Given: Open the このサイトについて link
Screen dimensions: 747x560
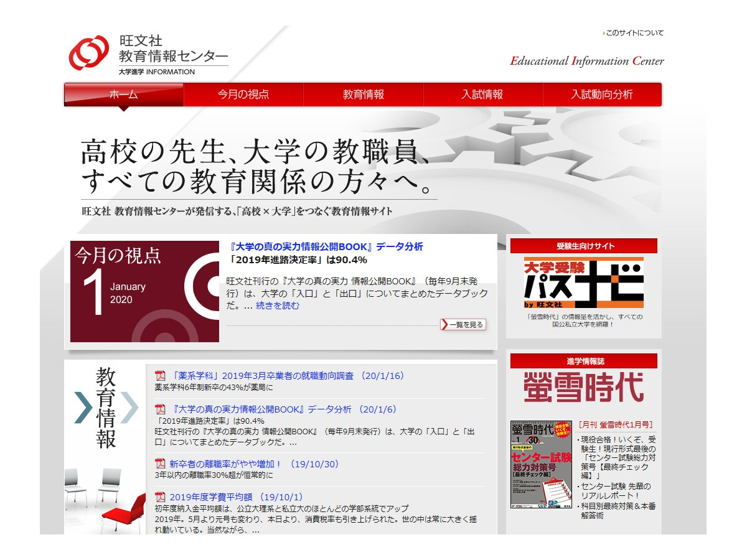Looking at the screenshot, I should click(634, 32).
